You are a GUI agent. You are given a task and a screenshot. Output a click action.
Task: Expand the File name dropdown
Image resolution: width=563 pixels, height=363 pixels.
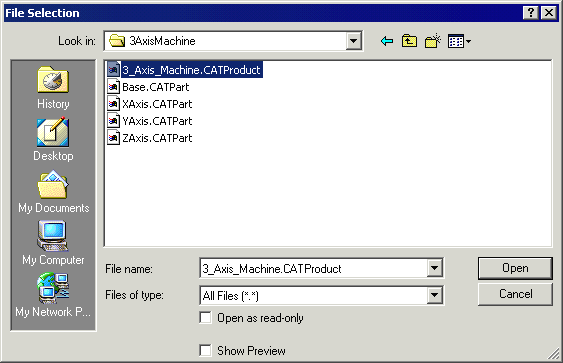click(434, 268)
